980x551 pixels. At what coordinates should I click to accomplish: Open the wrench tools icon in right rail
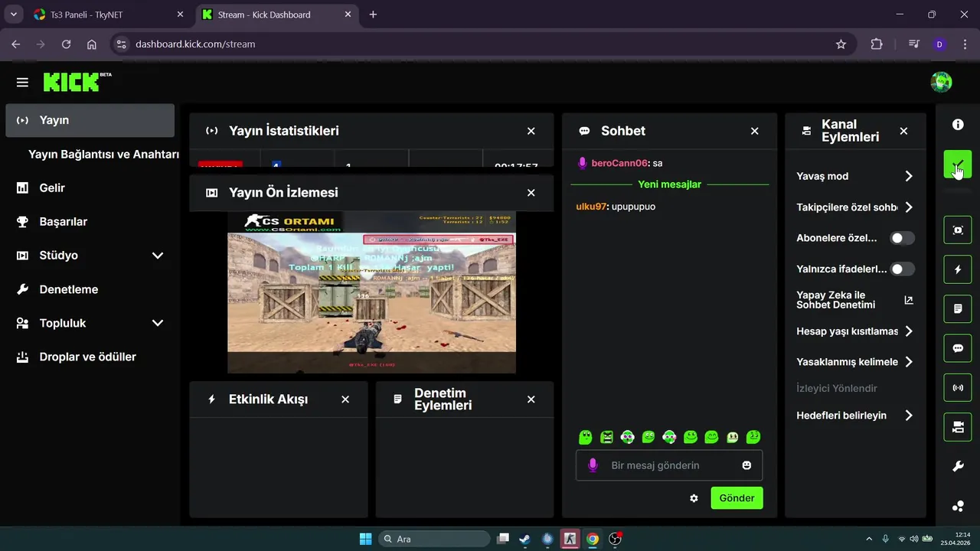(x=958, y=467)
